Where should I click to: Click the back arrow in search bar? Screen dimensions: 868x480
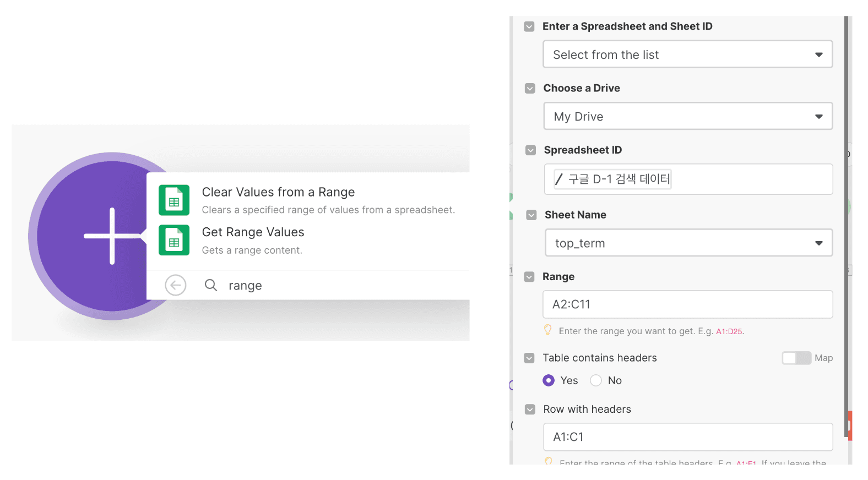pos(176,285)
